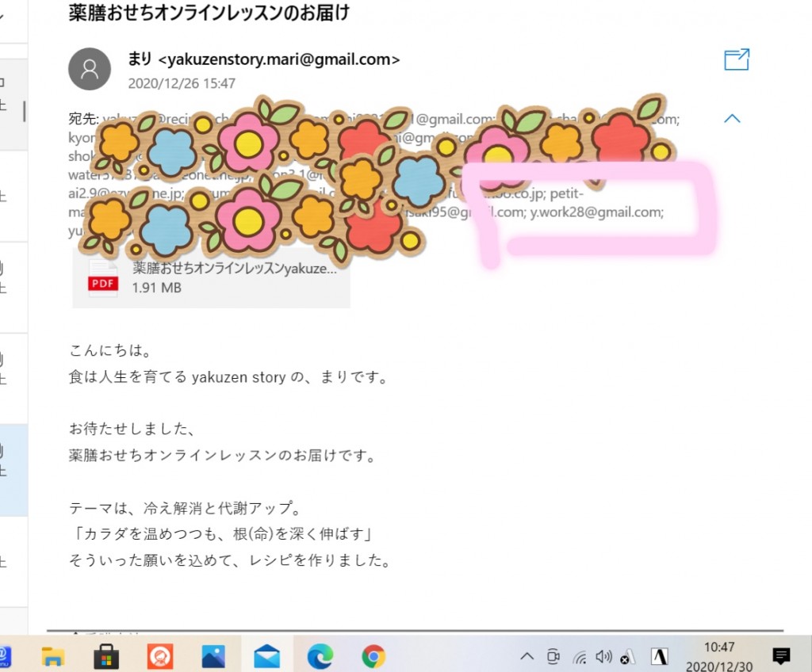Image resolution: width=812 pixels, height=672 pixels.
Task: Click the greeting line こんにちは。
Action: [x=110, y=350]
